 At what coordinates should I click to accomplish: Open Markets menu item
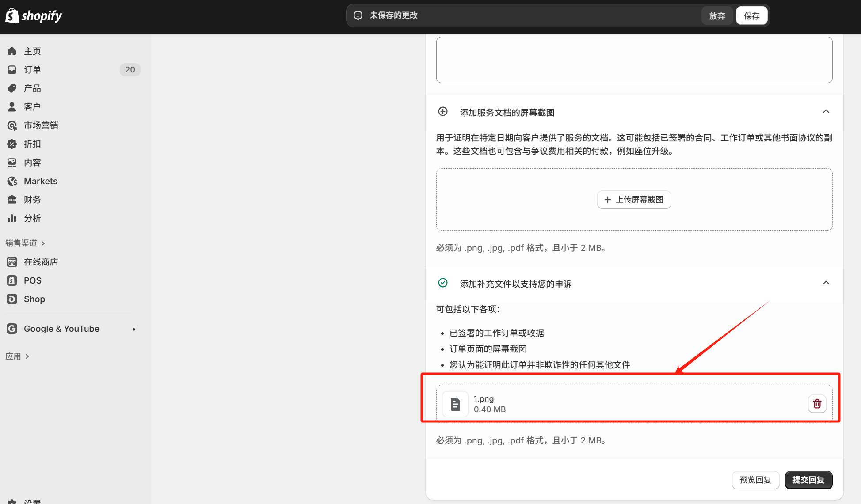[41, 181]
